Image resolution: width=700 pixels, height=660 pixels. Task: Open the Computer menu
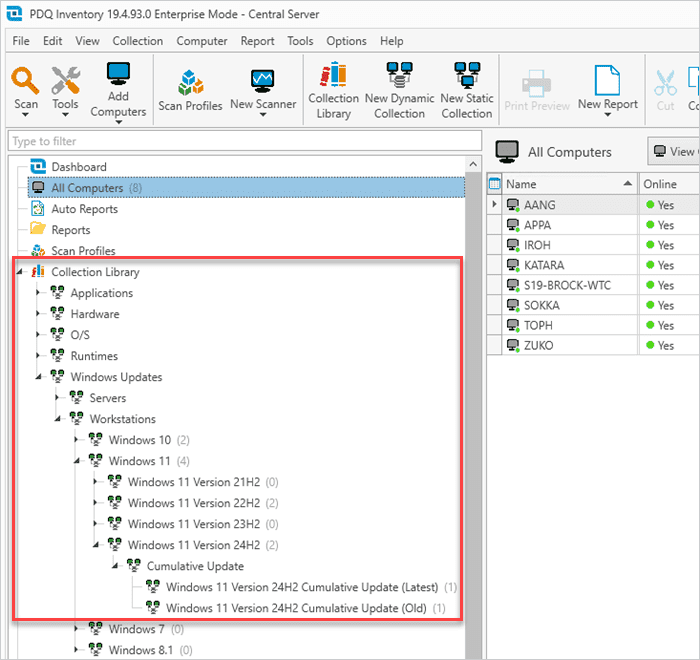pyautogui.click(x=202, y=41)
